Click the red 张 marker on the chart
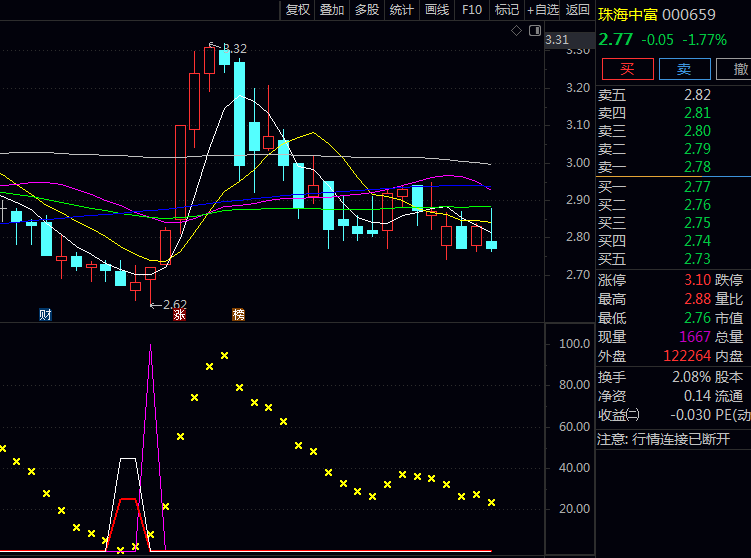The height and width of the screenshot is (558, 751). [180, 314]
